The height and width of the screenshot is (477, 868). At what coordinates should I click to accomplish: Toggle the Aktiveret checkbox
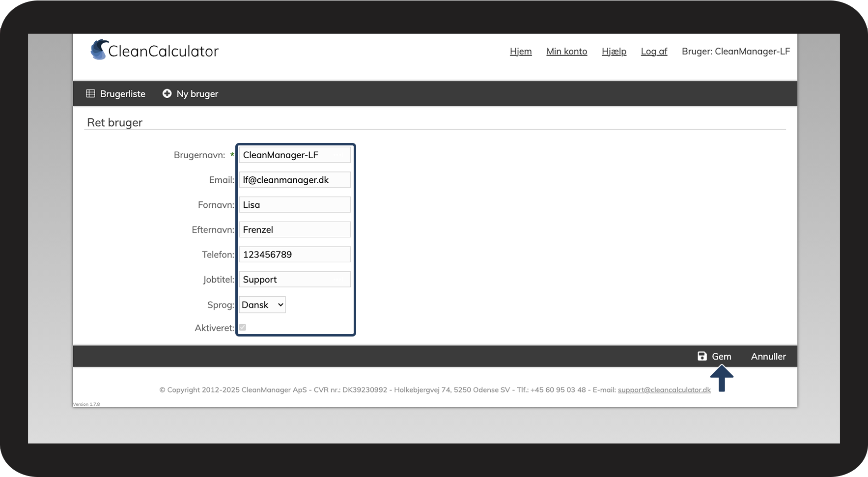(x=243, y=328)
